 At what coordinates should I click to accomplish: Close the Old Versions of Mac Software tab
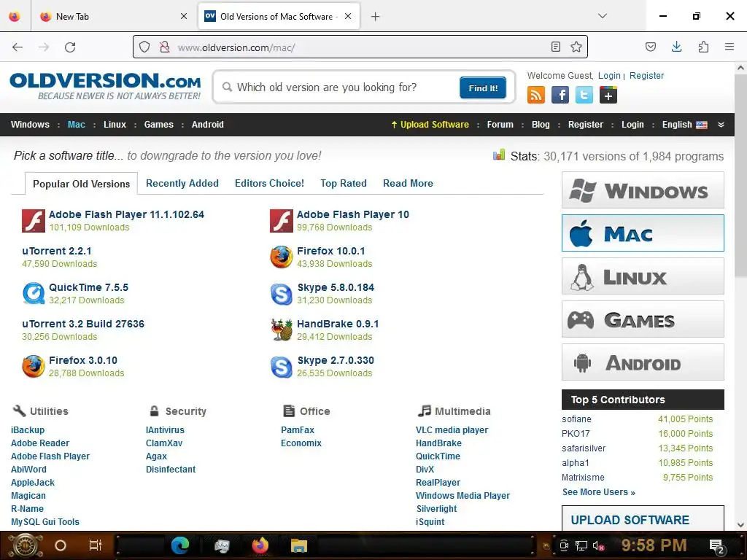click(348, 16)
